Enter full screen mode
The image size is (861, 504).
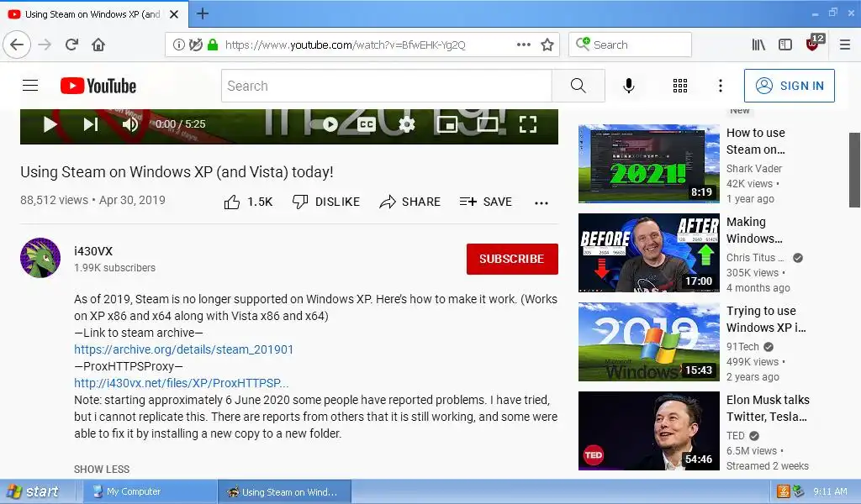[528, 124]
